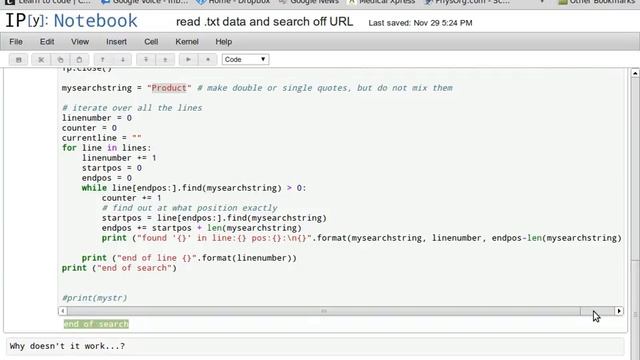Click the 'linenumber = 0' code line

coord(97,118)
